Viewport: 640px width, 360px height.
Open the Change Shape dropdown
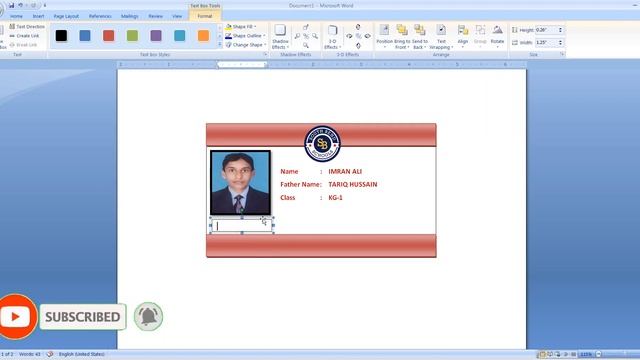[246, 45]
